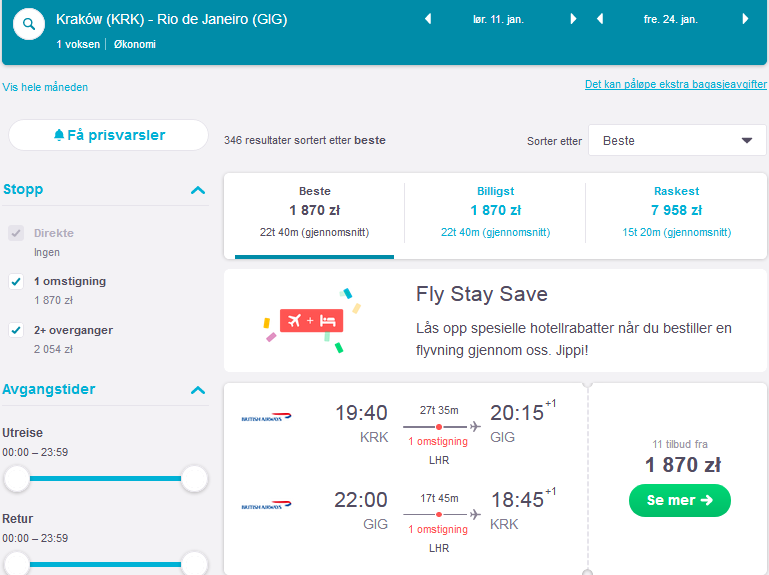This screenshot has width=769, height=575.
Task: Open the Sorter etter Beste dropdown
Action: (x=677, y=140)
